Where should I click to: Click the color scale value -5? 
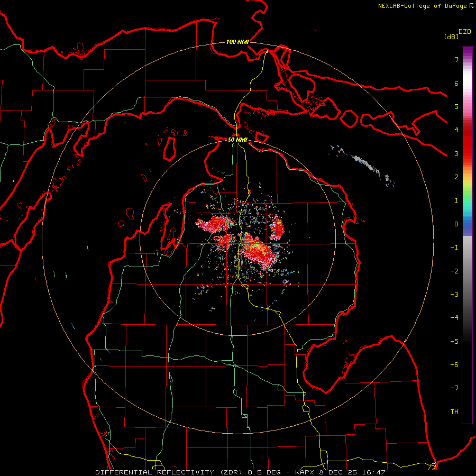click(x=454, y=342)
